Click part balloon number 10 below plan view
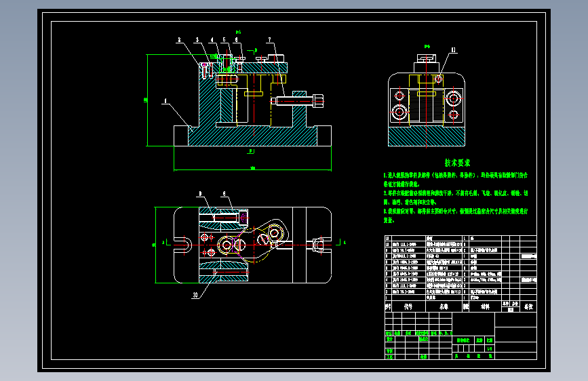This screenshot has width=588, height=381. point(195,295)
